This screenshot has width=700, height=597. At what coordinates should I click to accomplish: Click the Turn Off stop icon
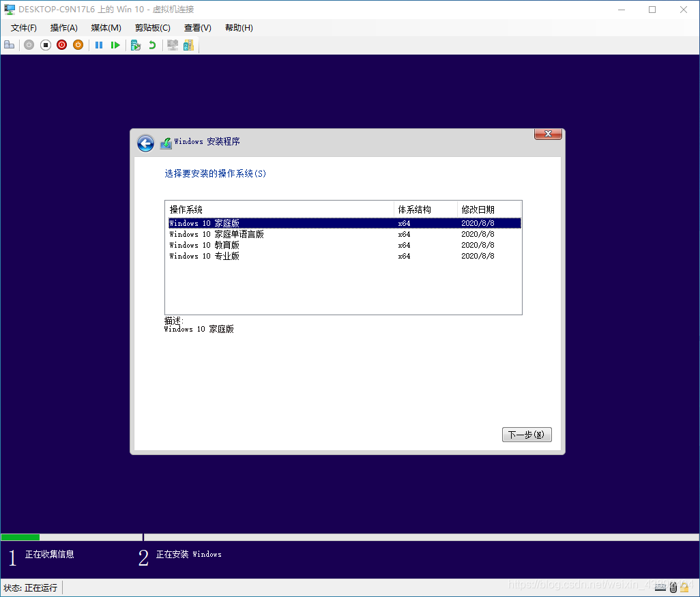[46, 44]
